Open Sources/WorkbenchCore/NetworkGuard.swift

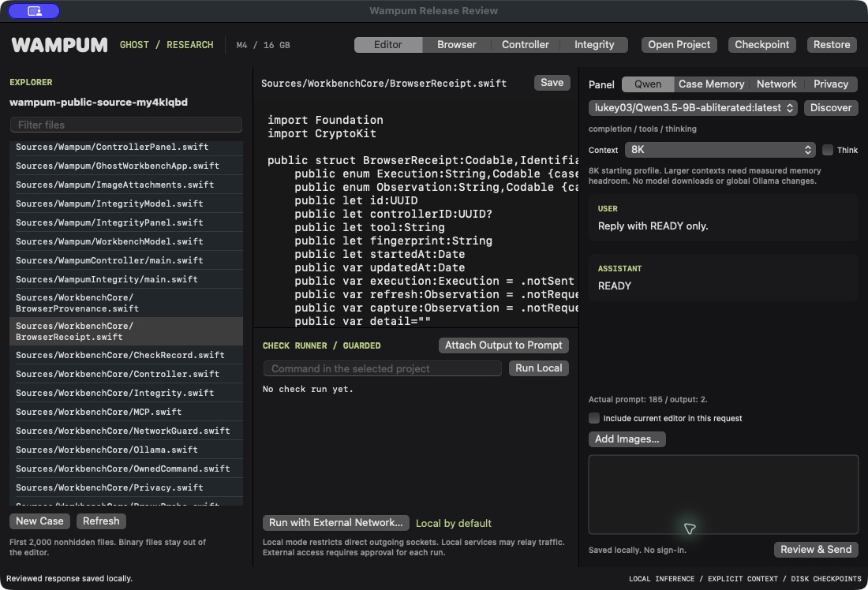tap(126, 431)
